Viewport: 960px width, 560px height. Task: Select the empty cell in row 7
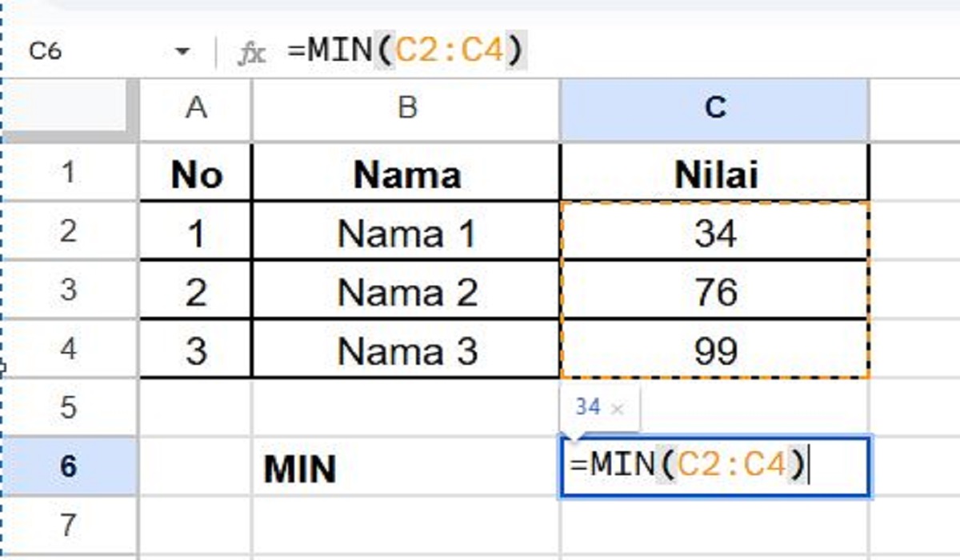pyautogui.click(x=408, y=524)
